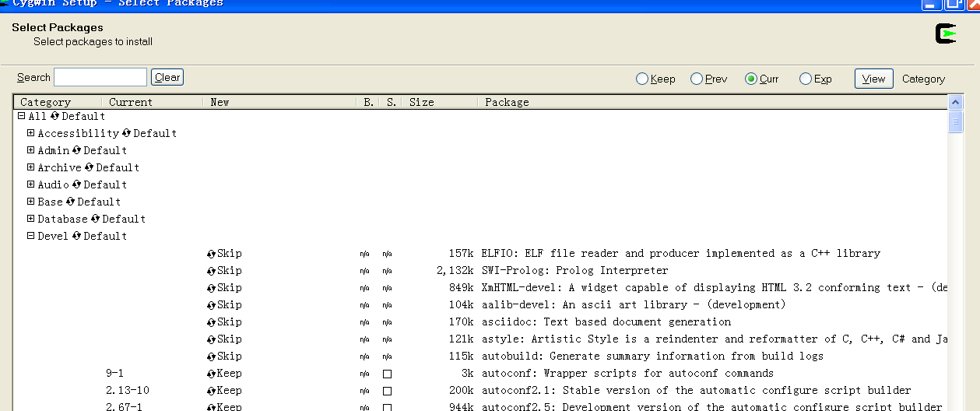Click the Size column header

click(440, 102)
